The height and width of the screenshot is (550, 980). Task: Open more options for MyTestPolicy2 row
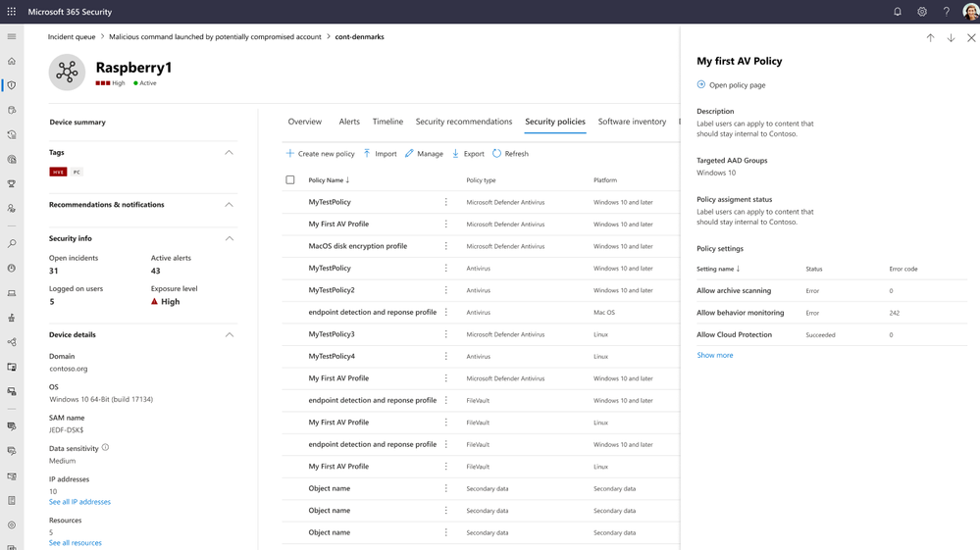[445, 289]
